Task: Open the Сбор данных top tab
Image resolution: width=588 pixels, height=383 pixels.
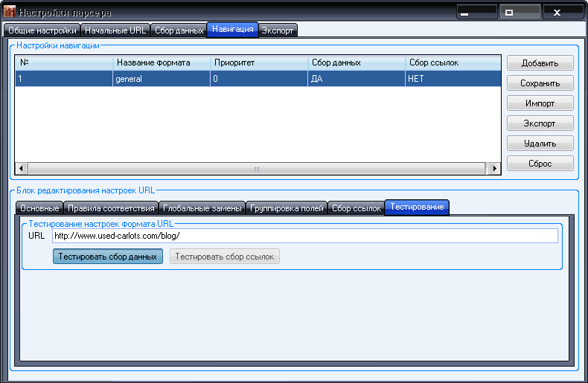Action: pyautogui.click(x=179, y=30)
